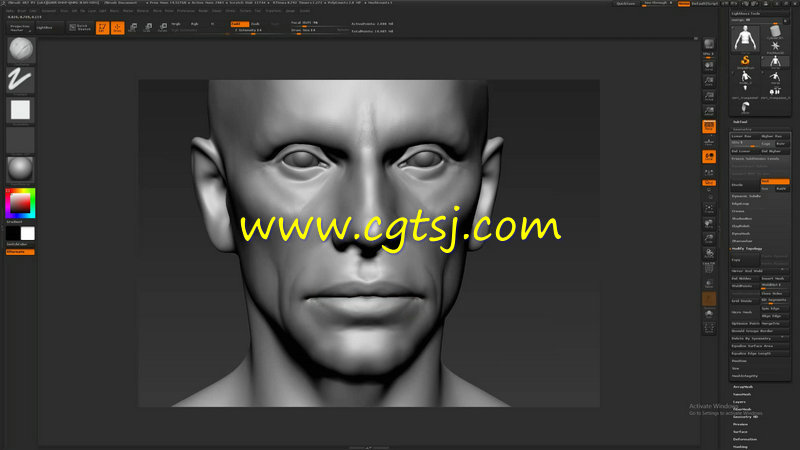Toggle Transp transparency mode
This screenshot has height=450, width=800.
(x=709, y=284)
